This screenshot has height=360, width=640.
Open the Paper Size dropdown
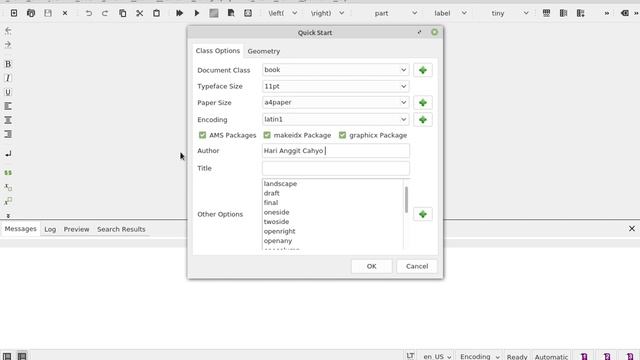pyautogui.click(x=335, y=102)
